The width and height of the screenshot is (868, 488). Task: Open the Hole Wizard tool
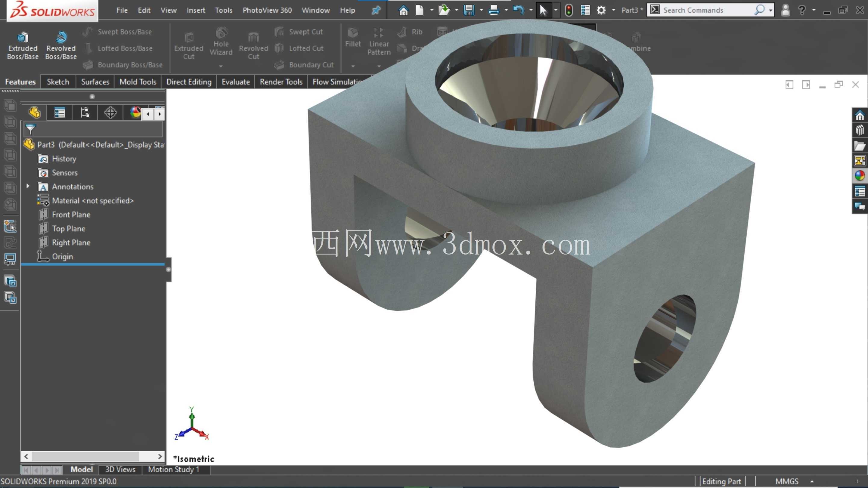tap(221, 41)
